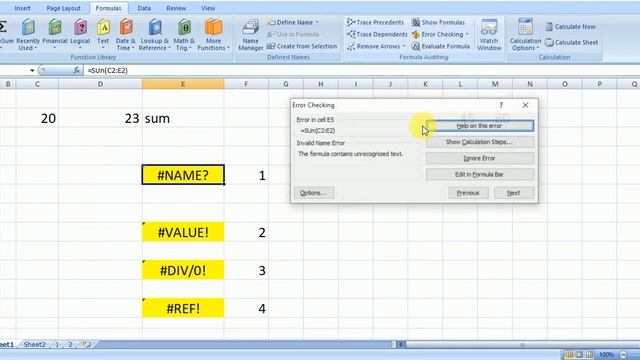Open the sheet tab named 1
Viewport: 640px width, 360px height.
click(57, 344)
